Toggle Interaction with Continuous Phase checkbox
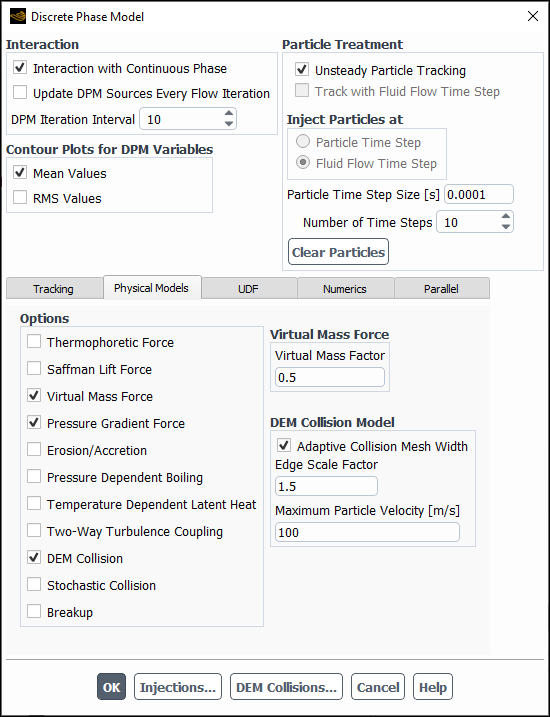Viewport: 550px width, 717px height. pyautogui.click(x=20, y=68)
